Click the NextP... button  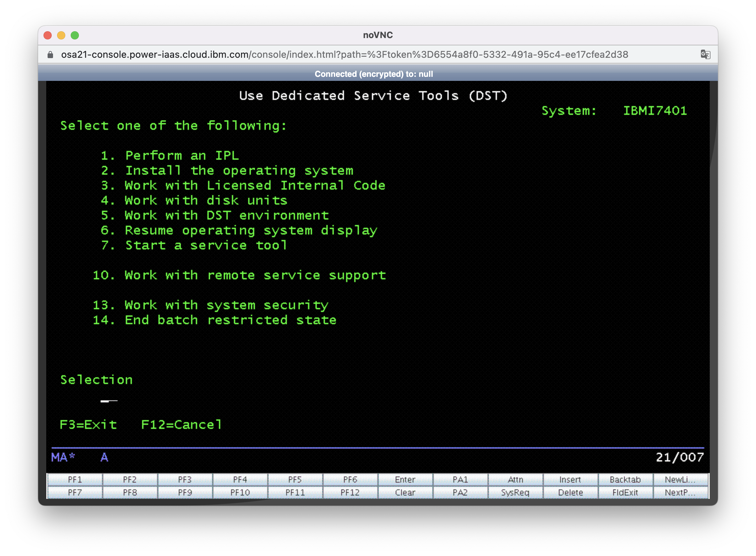[x=680, y=492]
